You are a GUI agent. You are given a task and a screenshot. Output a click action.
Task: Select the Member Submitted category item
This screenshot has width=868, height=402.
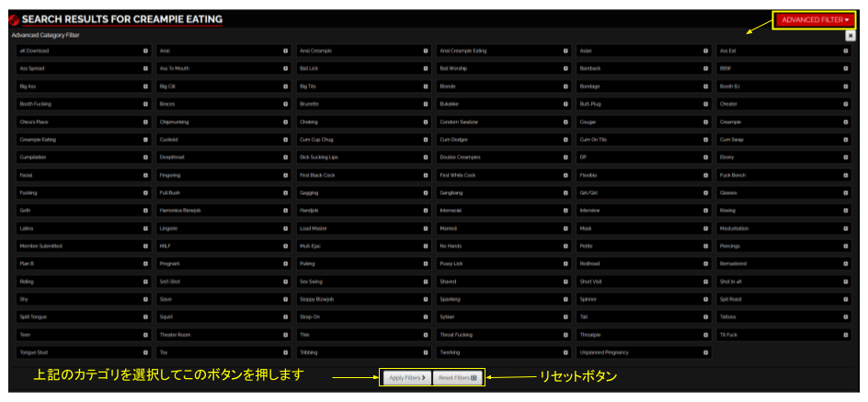(x=83, y=247)
